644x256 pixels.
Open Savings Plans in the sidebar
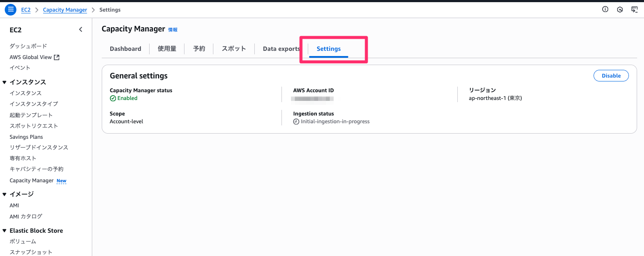tap(26, 137)
